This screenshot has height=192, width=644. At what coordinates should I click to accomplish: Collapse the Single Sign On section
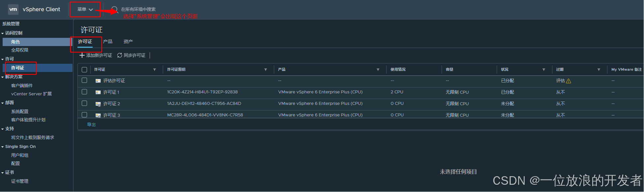point(3,147)
